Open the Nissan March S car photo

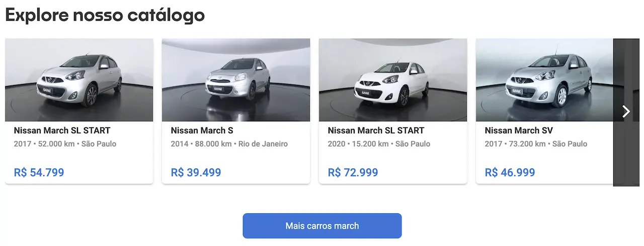click(236, 80)
